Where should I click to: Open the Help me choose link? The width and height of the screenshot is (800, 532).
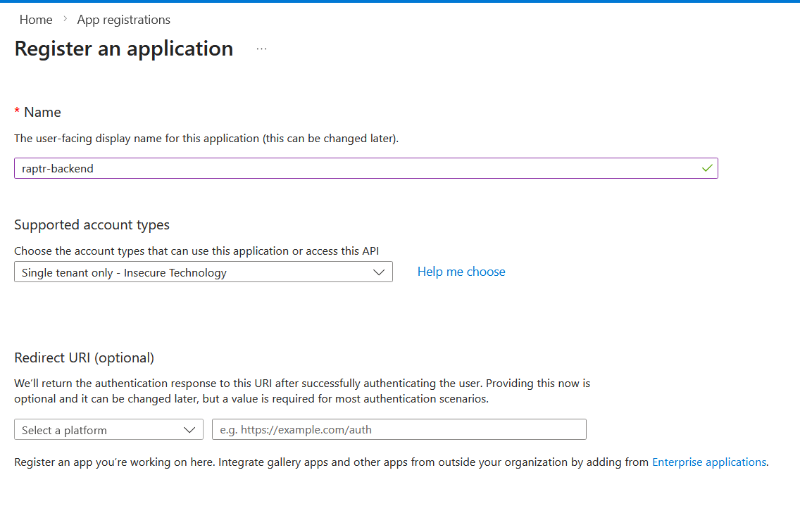(x=461, y=272)
